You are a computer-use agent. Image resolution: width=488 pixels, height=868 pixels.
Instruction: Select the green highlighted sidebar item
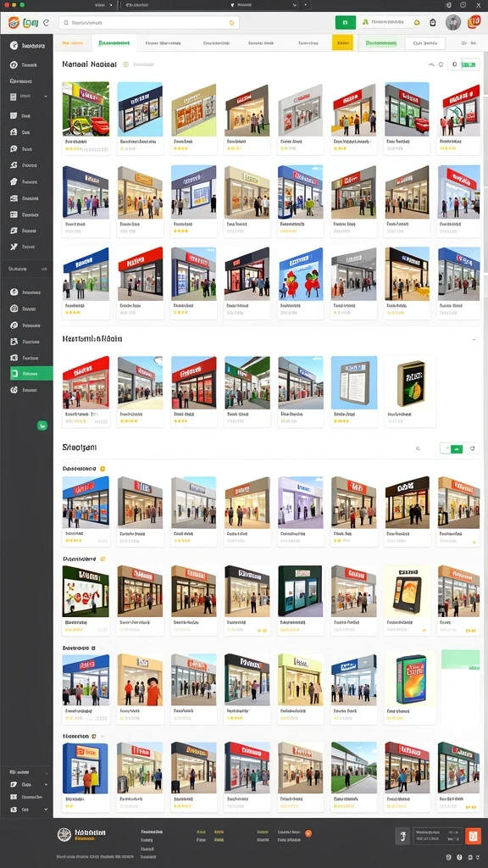tap(31, 374)
